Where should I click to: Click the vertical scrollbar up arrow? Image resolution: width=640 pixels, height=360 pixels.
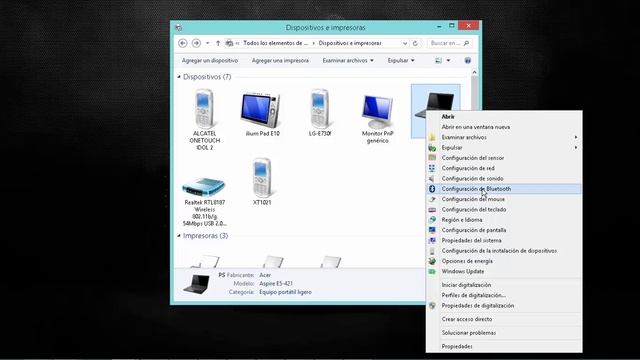(x=474, y=72)
